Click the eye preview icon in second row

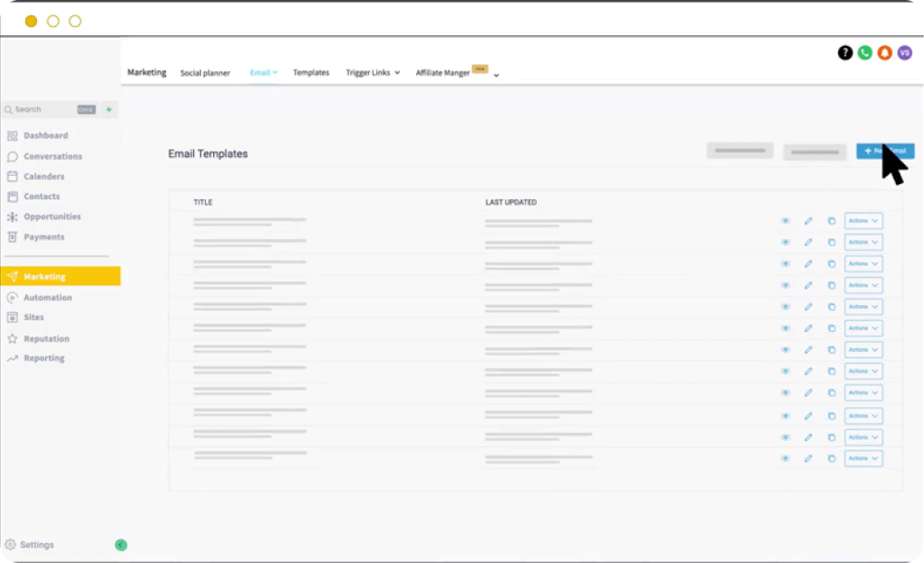coord(785,242)
